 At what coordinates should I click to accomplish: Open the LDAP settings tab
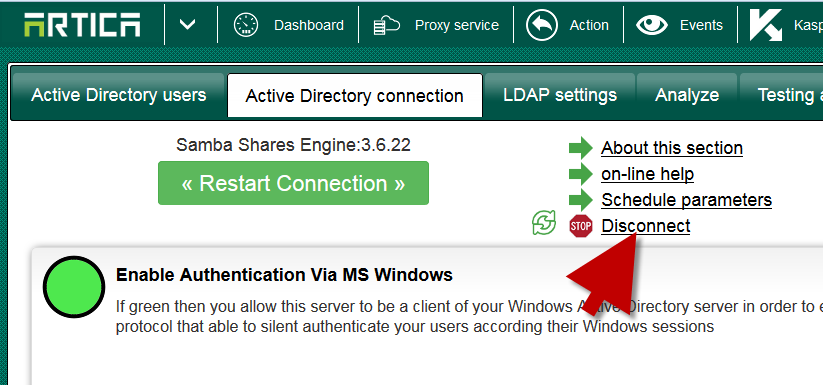(x=560, y=95)
